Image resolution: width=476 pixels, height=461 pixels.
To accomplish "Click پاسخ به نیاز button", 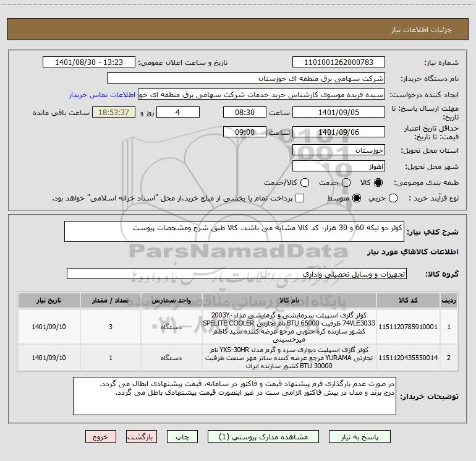I will point(360,437).
